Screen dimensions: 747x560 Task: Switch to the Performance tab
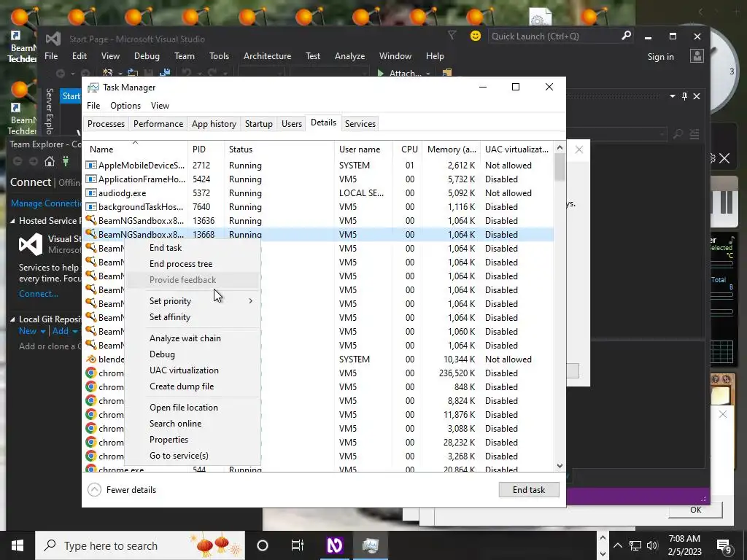click(158, 124)
